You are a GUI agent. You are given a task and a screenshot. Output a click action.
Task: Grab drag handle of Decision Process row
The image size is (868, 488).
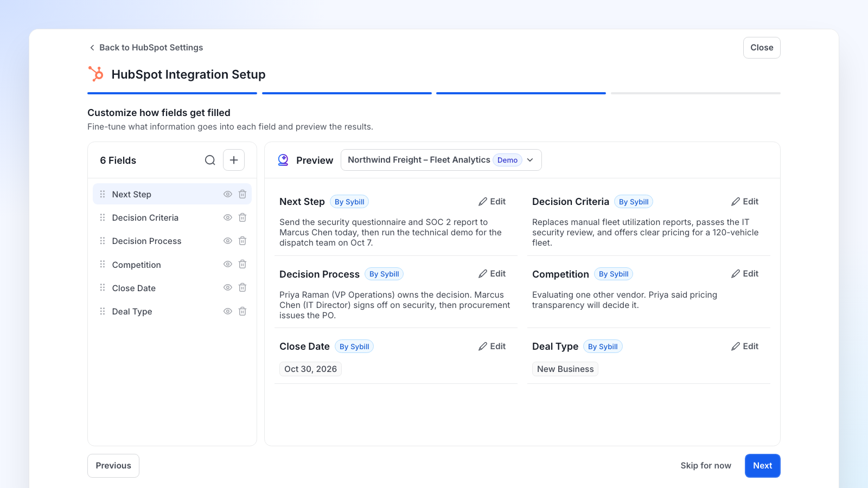(103, 241)
